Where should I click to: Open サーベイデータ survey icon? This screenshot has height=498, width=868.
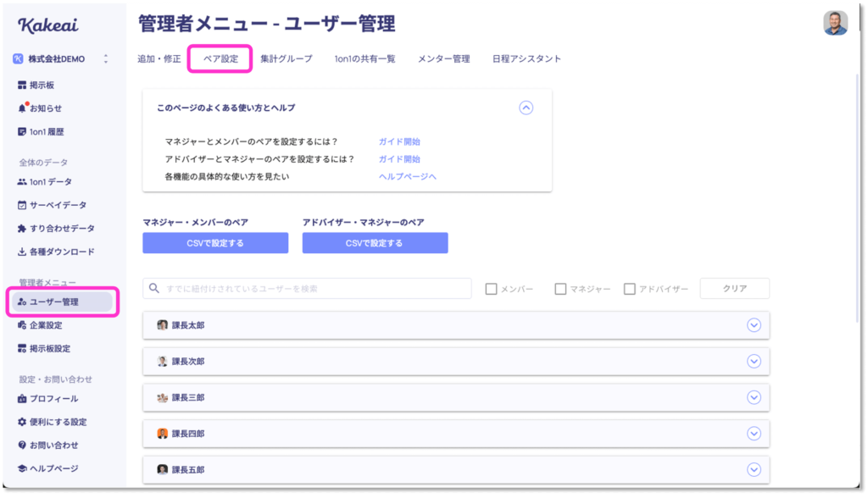22,205
